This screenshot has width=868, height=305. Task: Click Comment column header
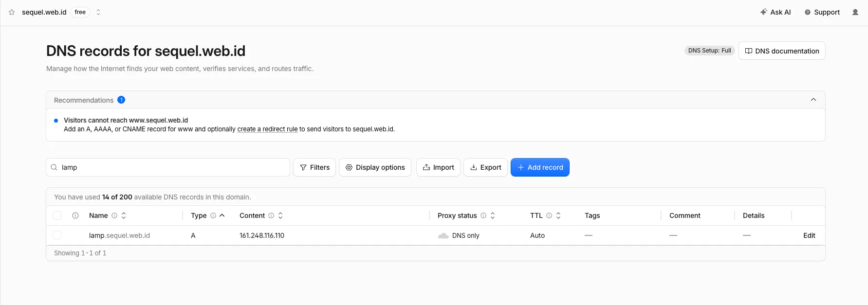[684, 215]
